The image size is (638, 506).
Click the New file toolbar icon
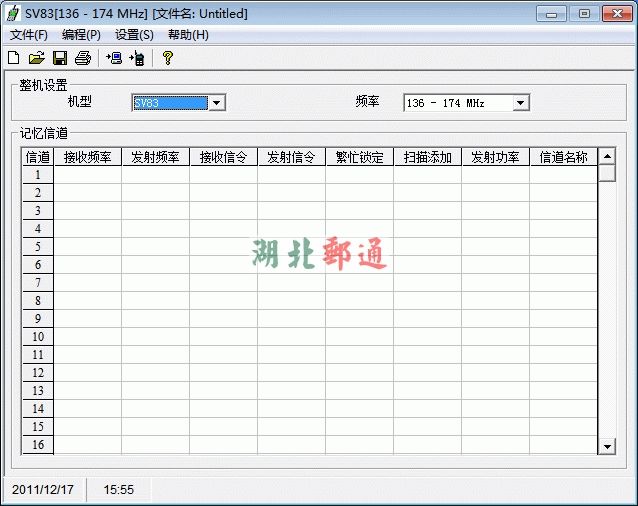[x=14, y=58]
